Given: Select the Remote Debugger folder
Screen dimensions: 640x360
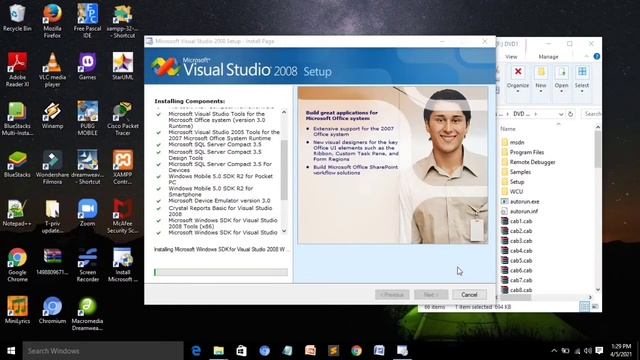Looking at the screenshot, I should [x=532, y=162].
